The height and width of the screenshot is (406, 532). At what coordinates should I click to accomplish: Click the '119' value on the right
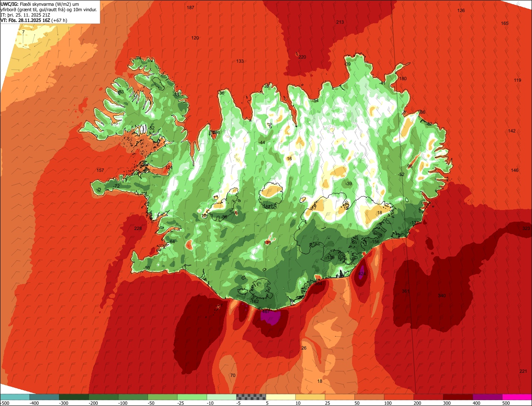point(517,80)
